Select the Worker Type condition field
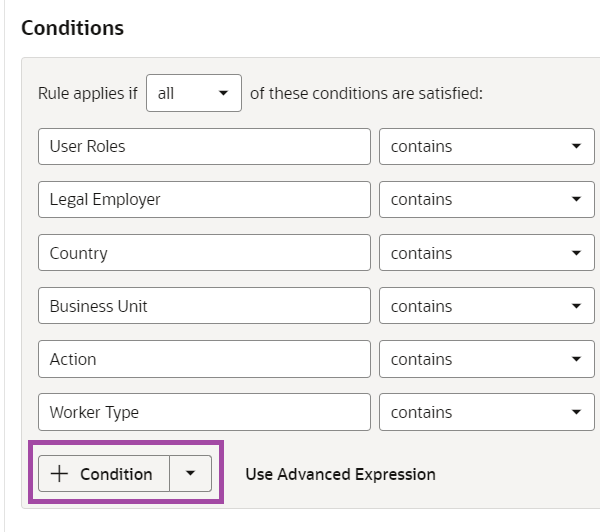The height and width of the screenshot is (532, 600). pyautogui.click(x=204, y=412)
